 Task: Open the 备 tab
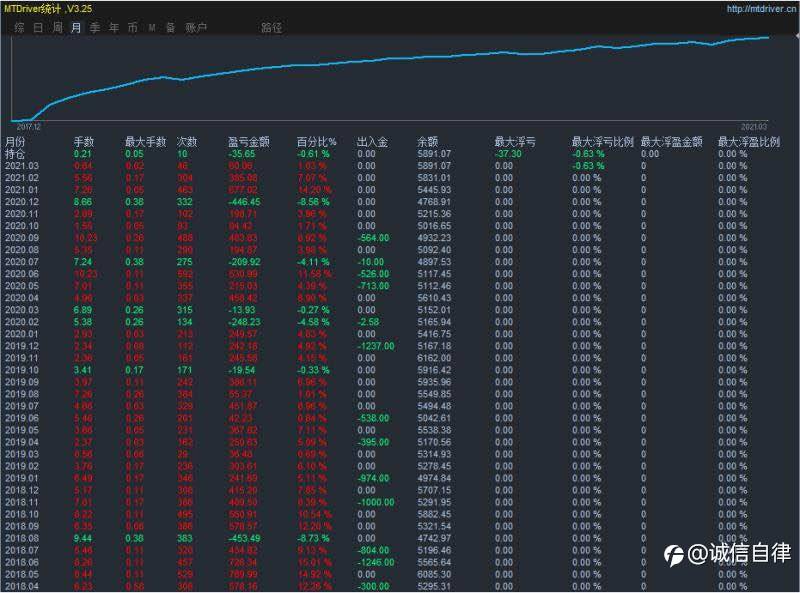[170, 28]
